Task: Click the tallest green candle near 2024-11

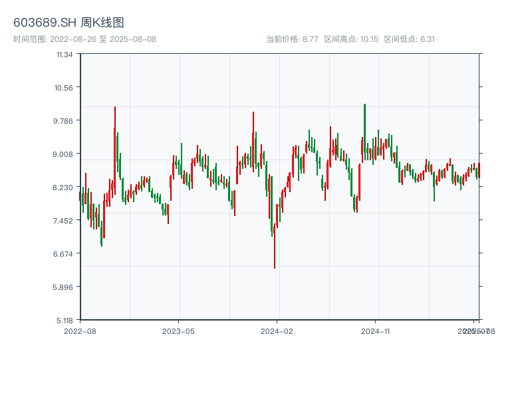Action: click(x=364, y=132)
